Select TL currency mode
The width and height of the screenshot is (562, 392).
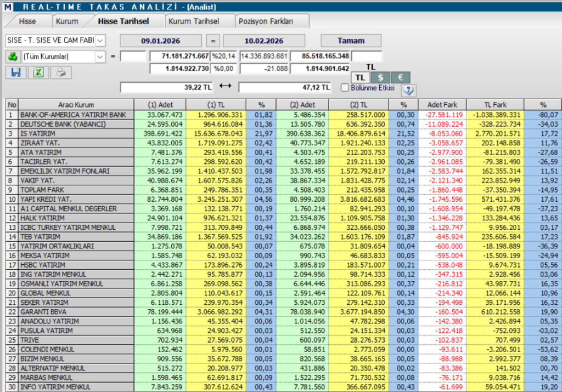pyautogui.click(x=360, y=77)
